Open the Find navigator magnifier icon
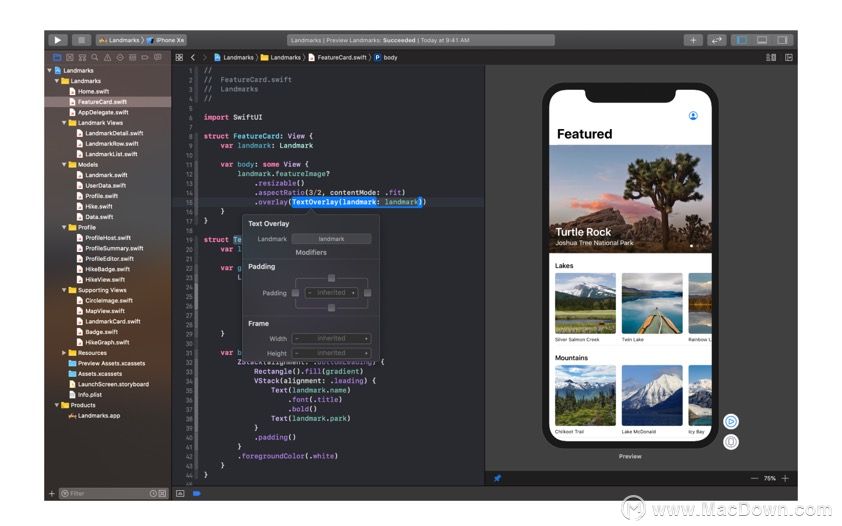Viewport: 842px width, 526px height. (95, 57)
